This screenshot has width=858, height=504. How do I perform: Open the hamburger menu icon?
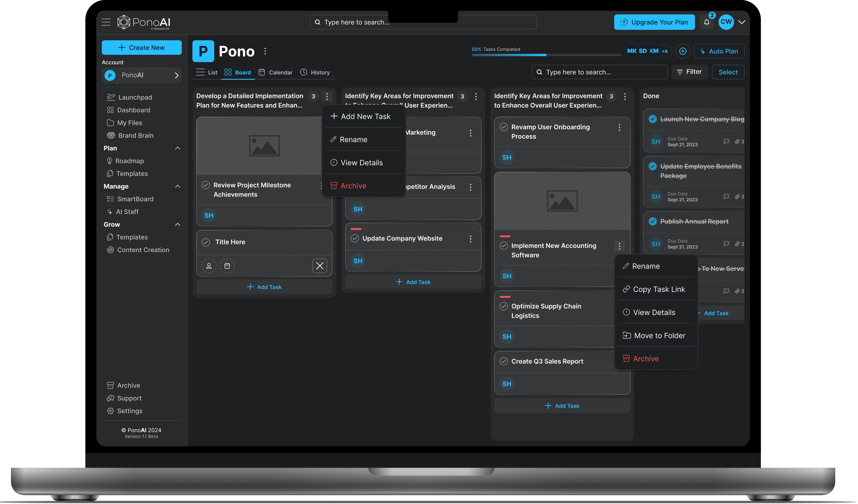coord(106,22)
